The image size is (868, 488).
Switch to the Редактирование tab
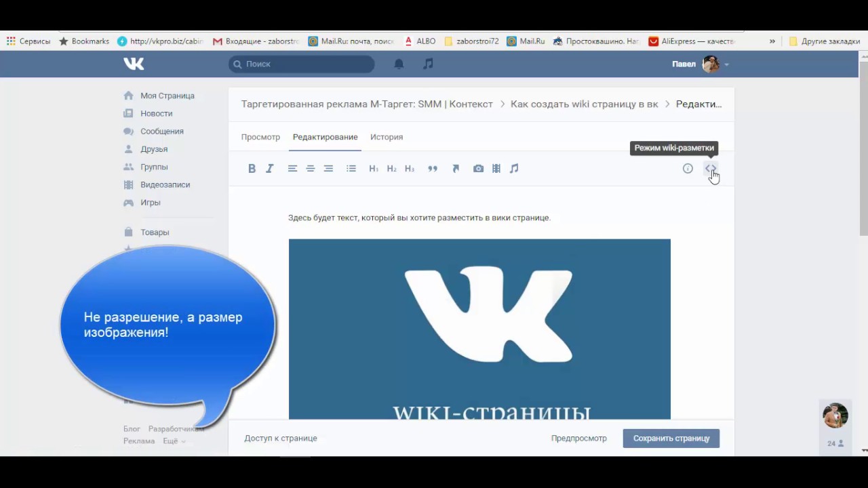pyautogui.click(x=325, y=137)
